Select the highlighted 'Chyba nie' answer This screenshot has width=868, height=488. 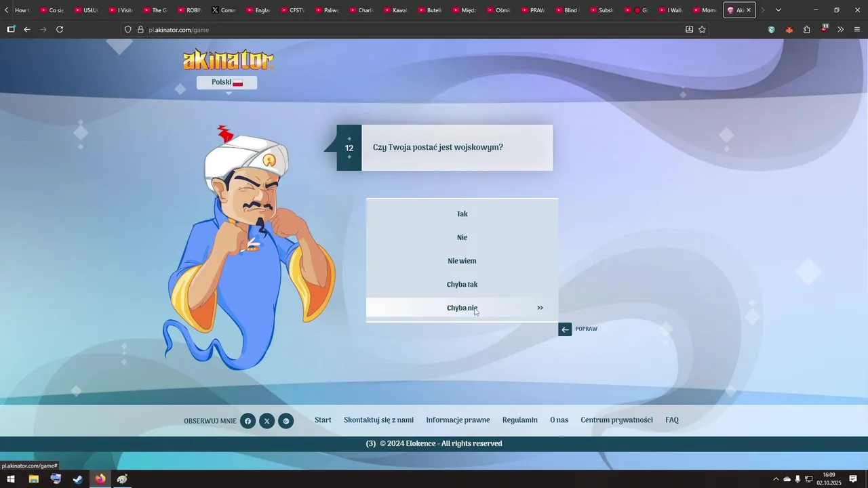462,308
